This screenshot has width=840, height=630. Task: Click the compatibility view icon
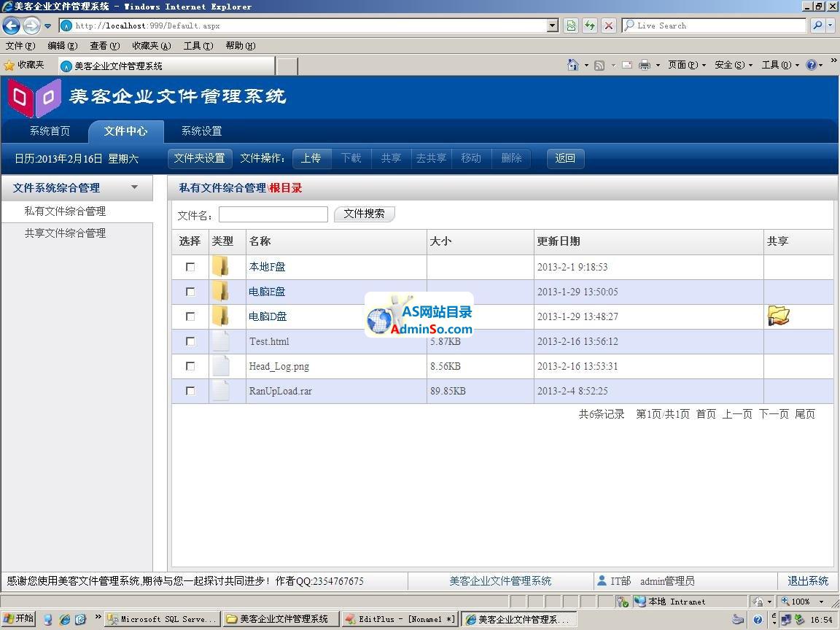click(571, 26)
